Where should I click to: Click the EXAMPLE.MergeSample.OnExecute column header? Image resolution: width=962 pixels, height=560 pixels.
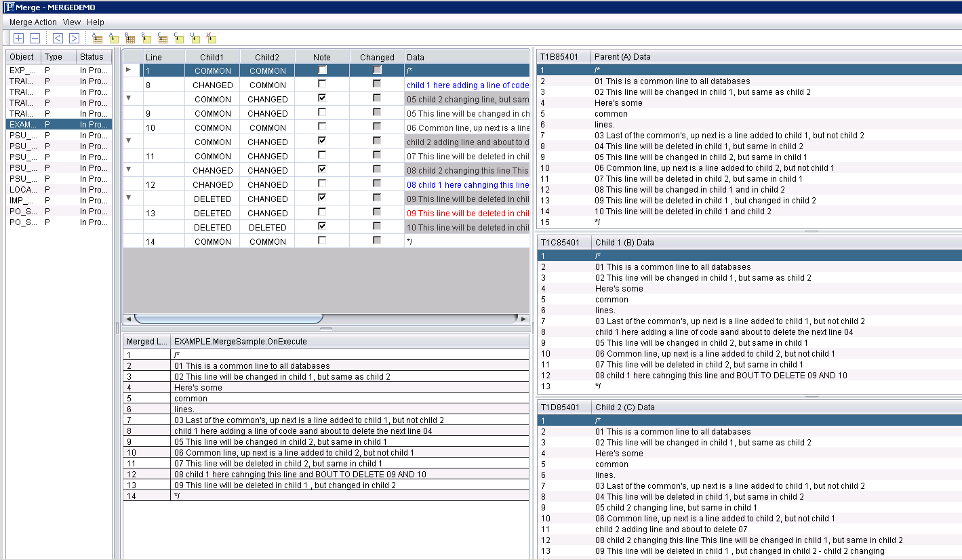[350, 342]
